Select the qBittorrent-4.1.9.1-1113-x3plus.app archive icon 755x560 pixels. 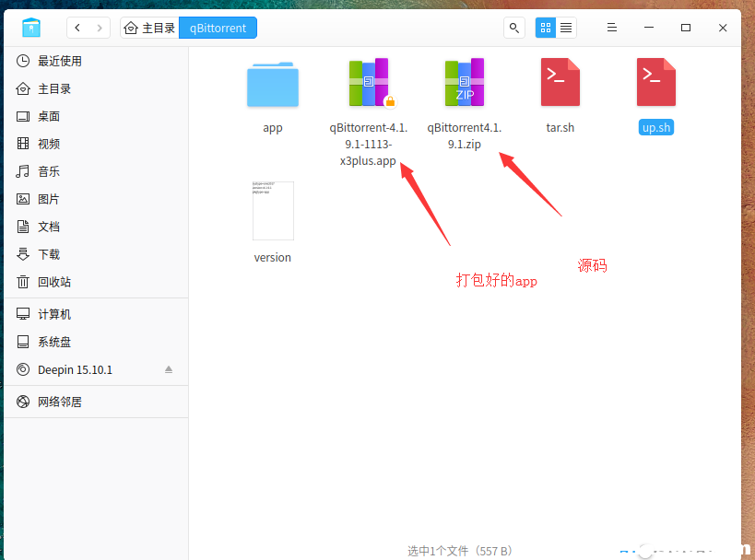point(369,82)
